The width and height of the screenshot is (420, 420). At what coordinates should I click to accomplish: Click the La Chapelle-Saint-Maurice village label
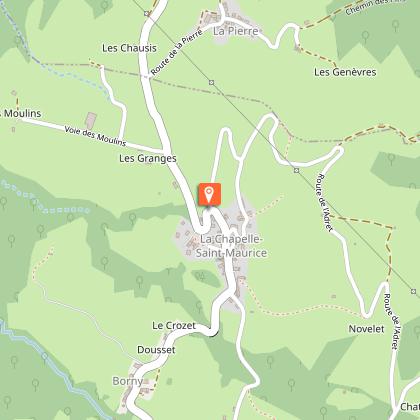tap(231, 246)
